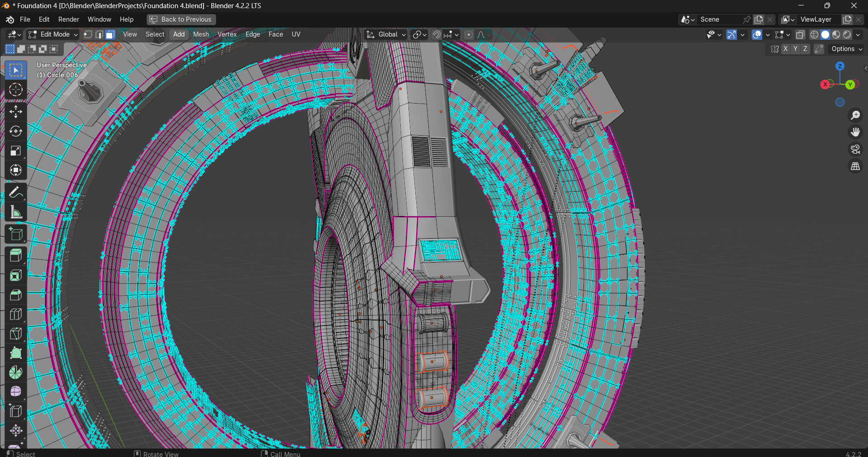Click Back to Previous button

coord(181,19)
